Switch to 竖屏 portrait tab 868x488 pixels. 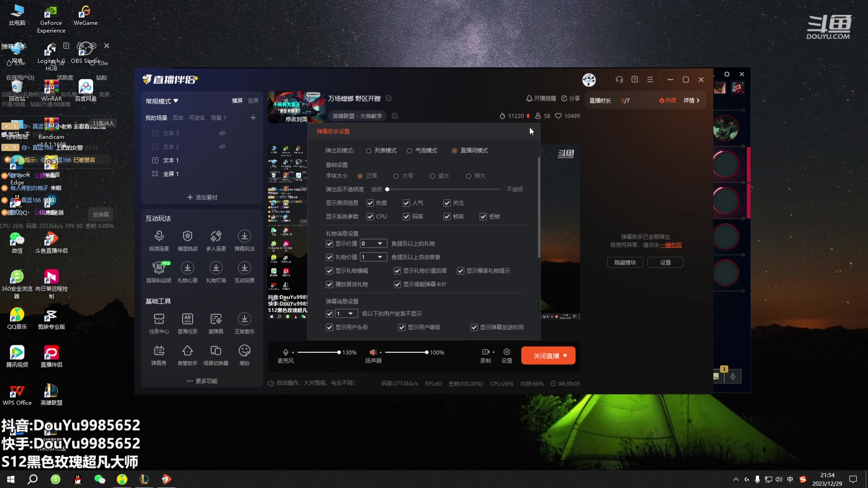click(x=253, y=101)
